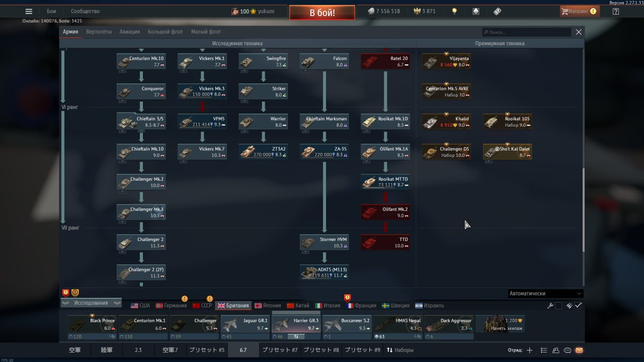
Task: Toggle small square under Conqueror card
Action: tap(122, 102)
